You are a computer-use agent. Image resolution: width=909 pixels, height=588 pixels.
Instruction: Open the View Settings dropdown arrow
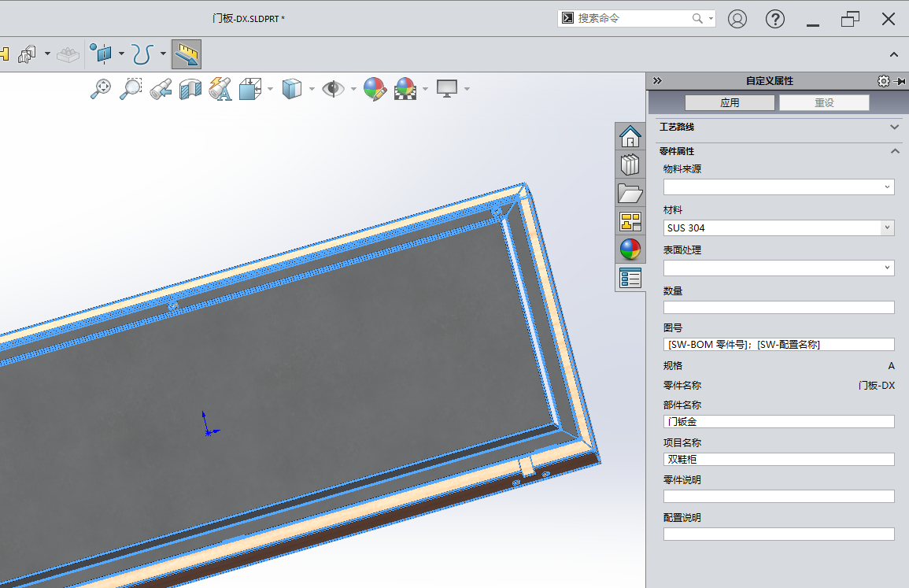tap(467, 89)
